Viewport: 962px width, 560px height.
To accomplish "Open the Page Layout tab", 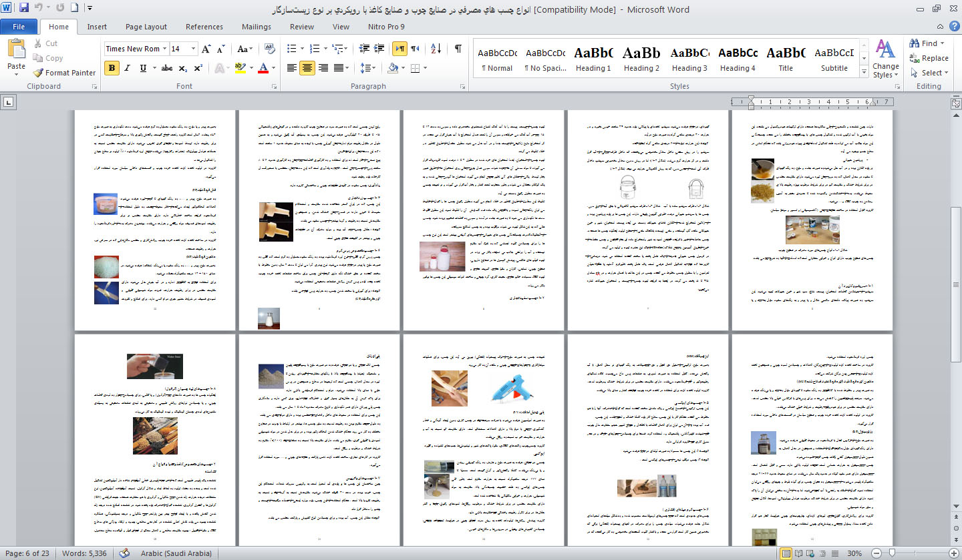I will [146, 27].
